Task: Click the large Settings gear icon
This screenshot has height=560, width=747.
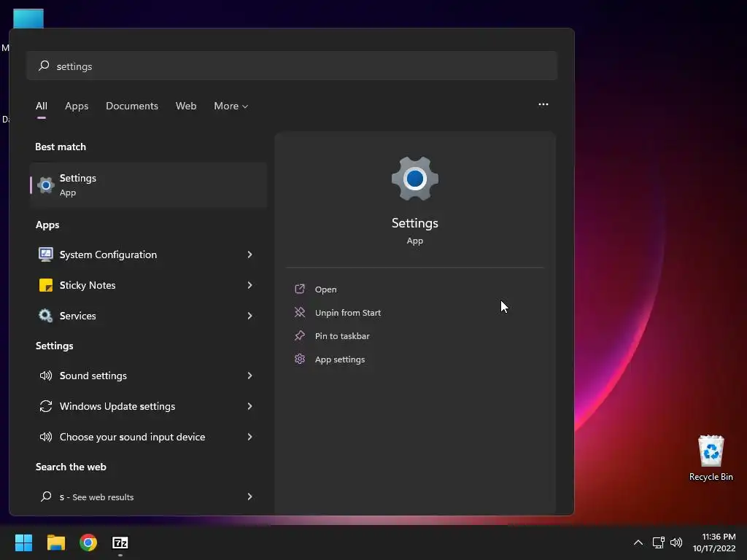Action: pyautogui.click(x=415, y=179)
